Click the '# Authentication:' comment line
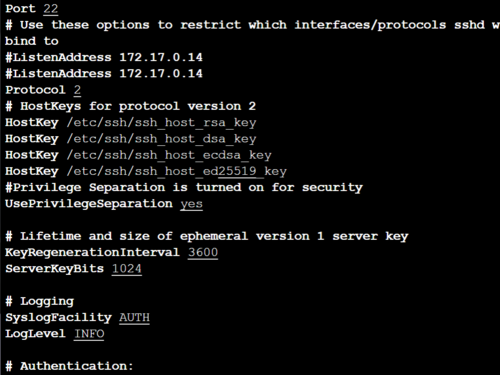Screen dimensions: 500x375 coord(69,366)
